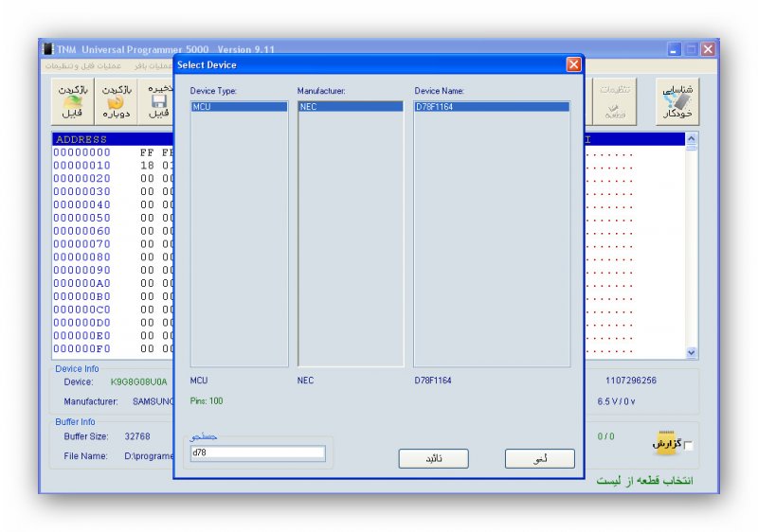758x532 pixels.
Task: Click the TNM application title icon
Action: pos(47,49)
